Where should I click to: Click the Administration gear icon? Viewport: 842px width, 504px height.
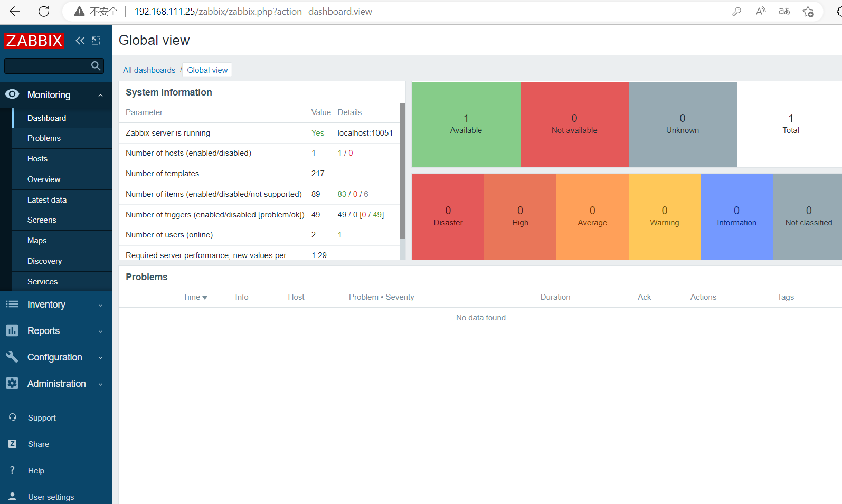click(x=12, y=383)
